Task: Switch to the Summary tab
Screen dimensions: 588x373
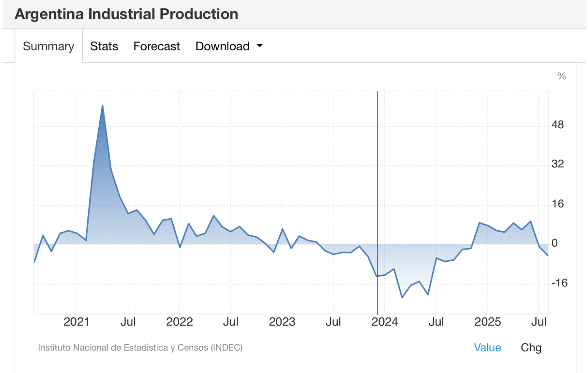Action: [48, 46]
